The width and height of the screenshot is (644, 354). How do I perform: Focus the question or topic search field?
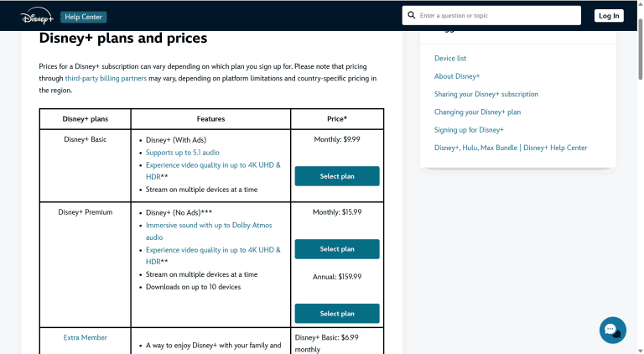click(496, 15)
